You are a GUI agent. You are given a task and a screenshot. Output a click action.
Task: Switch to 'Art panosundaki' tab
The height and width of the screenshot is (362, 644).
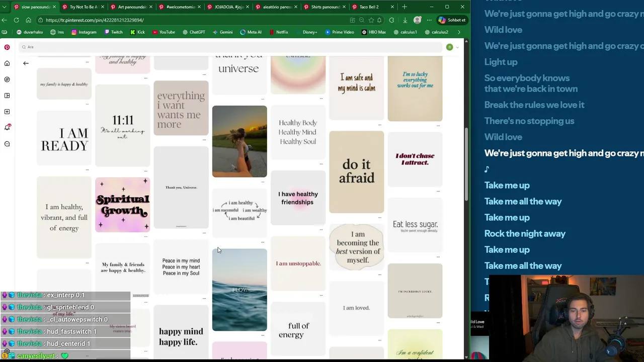pos(132,7)
